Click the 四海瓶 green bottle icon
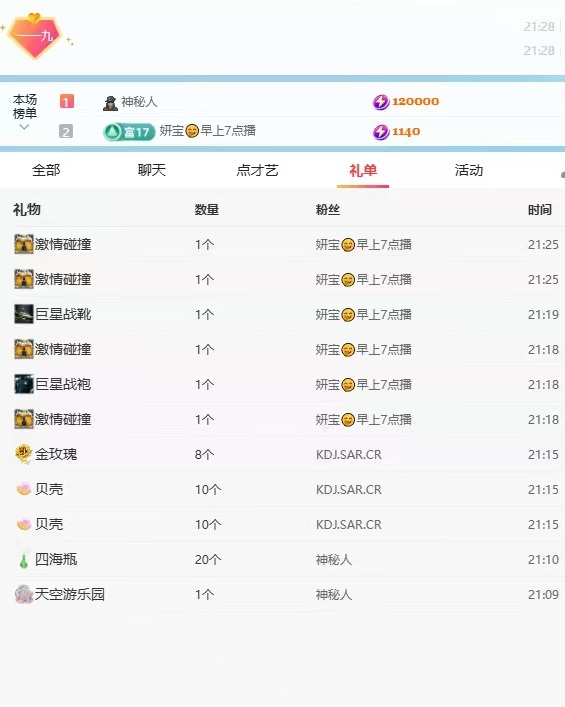565x707 pixels. click(23, 560)
